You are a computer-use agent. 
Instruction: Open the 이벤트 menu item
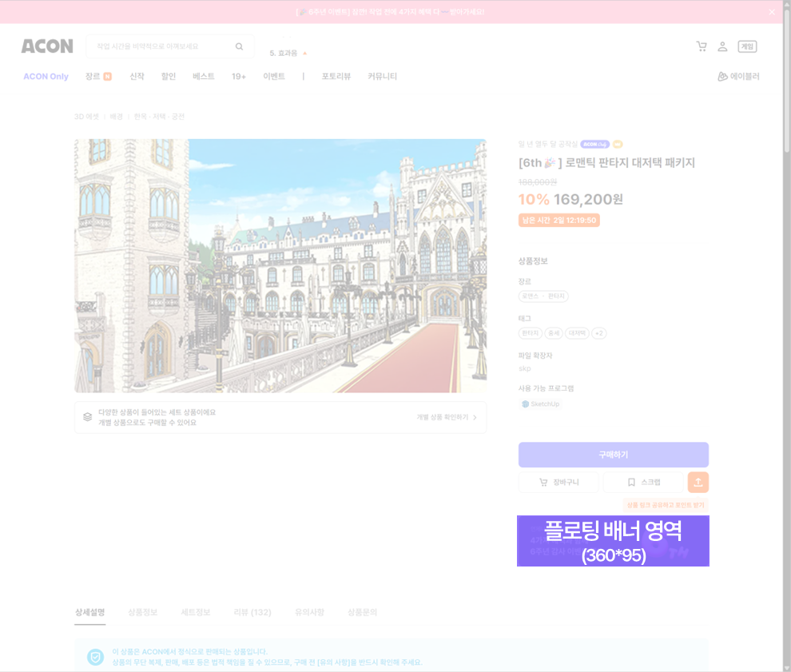point(274,76)
